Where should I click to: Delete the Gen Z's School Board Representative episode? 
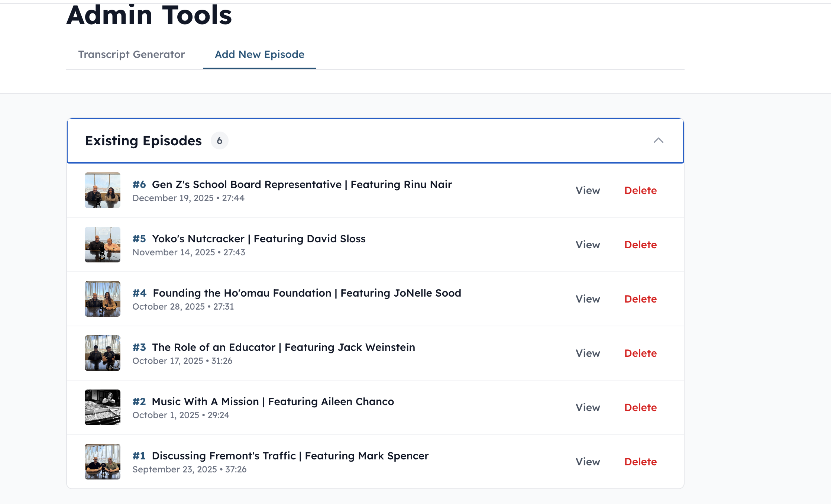[x=640, y=190]
